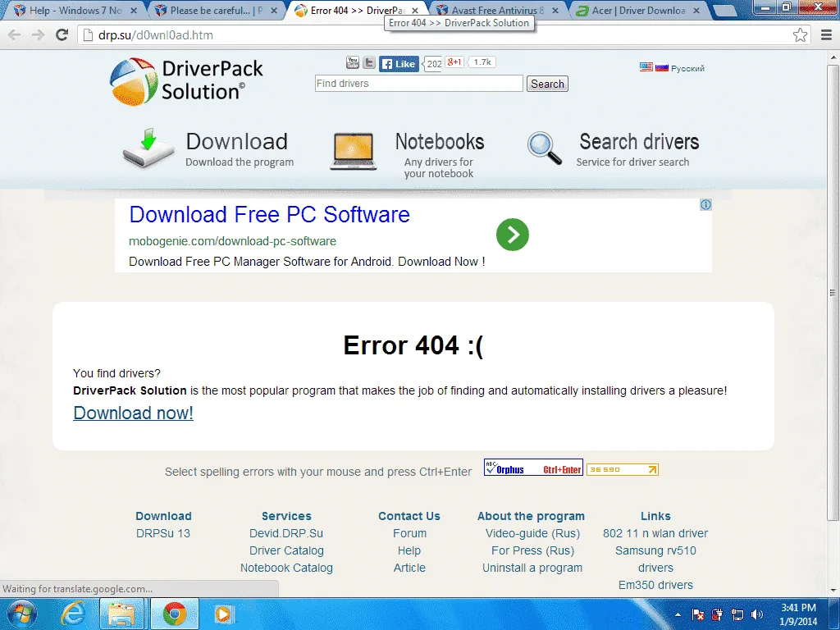Open the Uninstall a program link

(532, 568)
